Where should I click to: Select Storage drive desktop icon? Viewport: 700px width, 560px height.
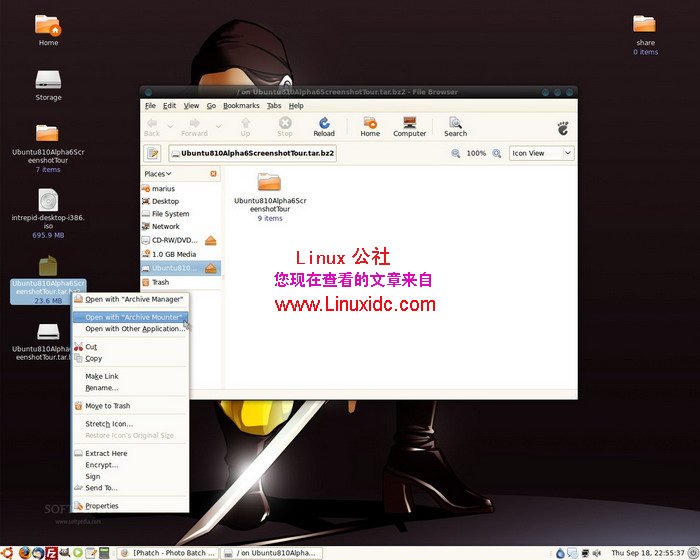pyautogui.click(x=48, y=85)
